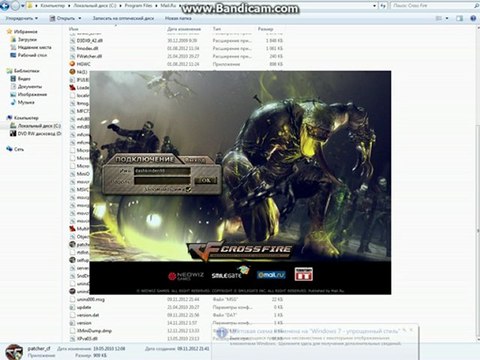Click the Neowiz Games logo
Image resolution: width=480 pixels, height=360 pixels.
(x=186, y=276)
